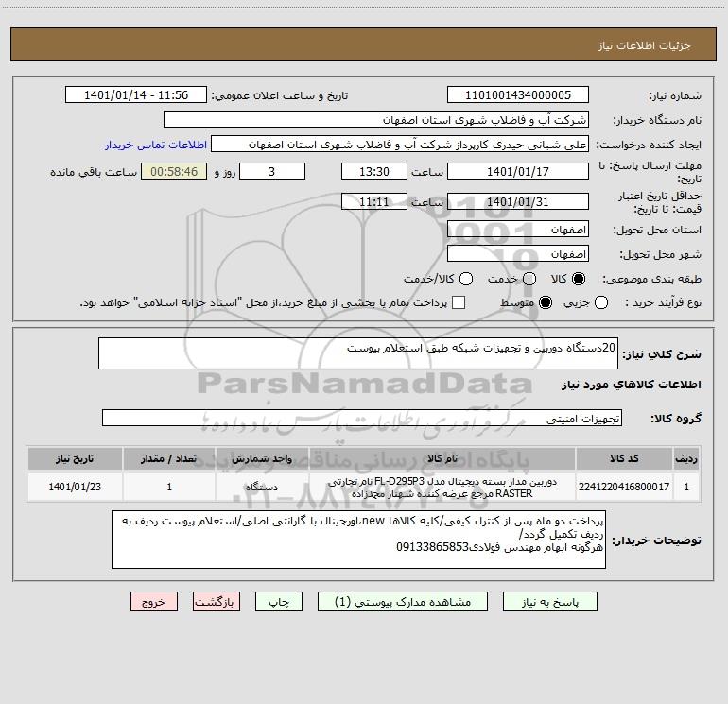
Task: Select the متوسط purchase type radio
Action: click(546, 302)
